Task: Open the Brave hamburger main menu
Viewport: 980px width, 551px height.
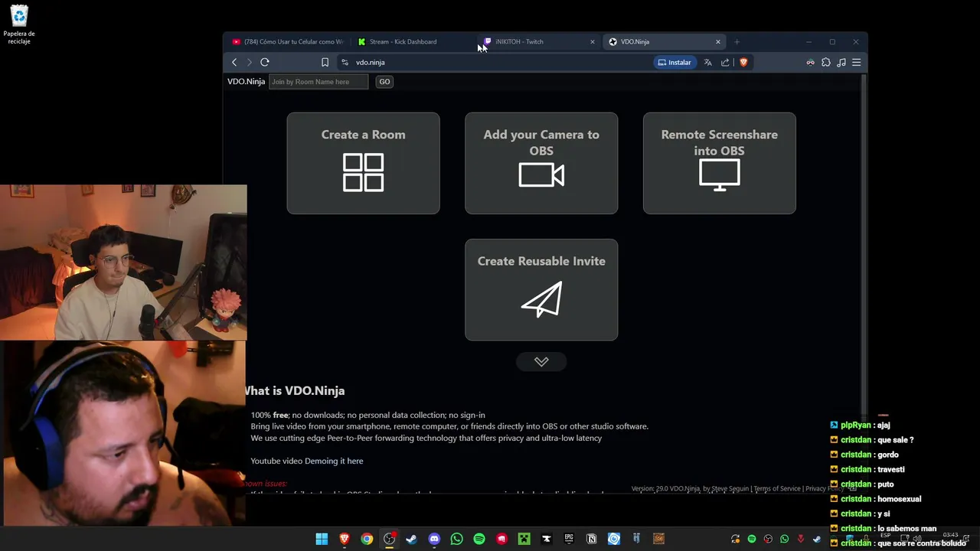Action: coord(857,62)
